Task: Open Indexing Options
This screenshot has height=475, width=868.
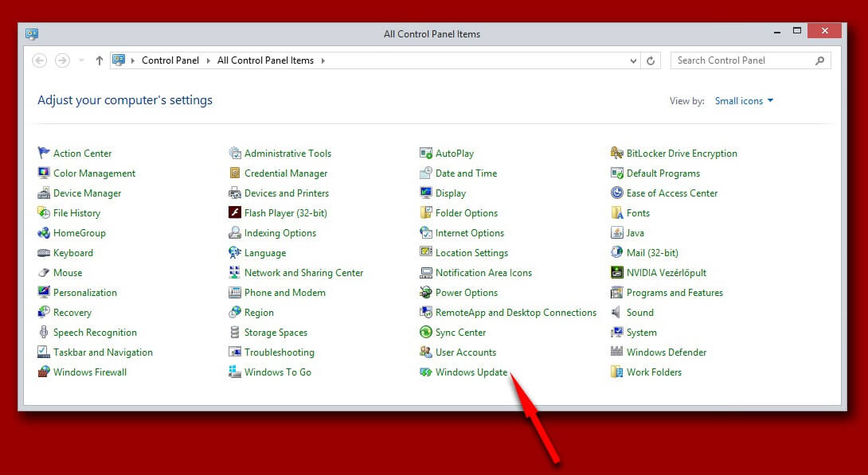Action: [280, 233]
